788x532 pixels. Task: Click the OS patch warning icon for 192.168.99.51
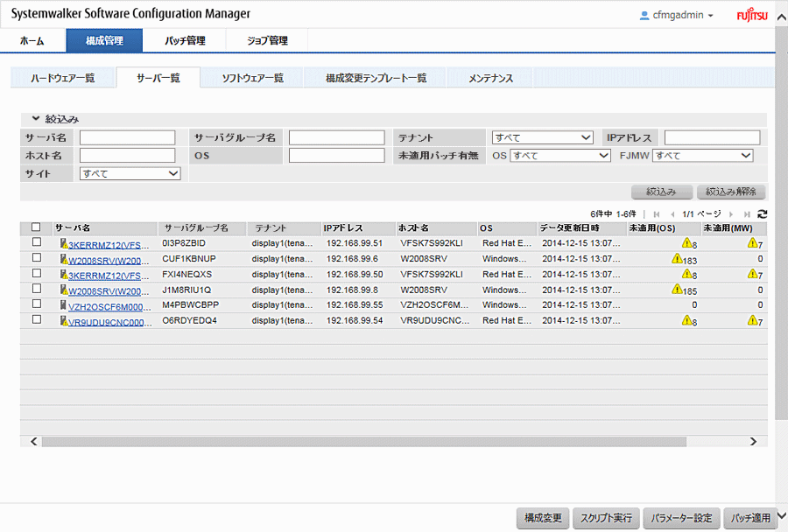[x=687, y=243]
